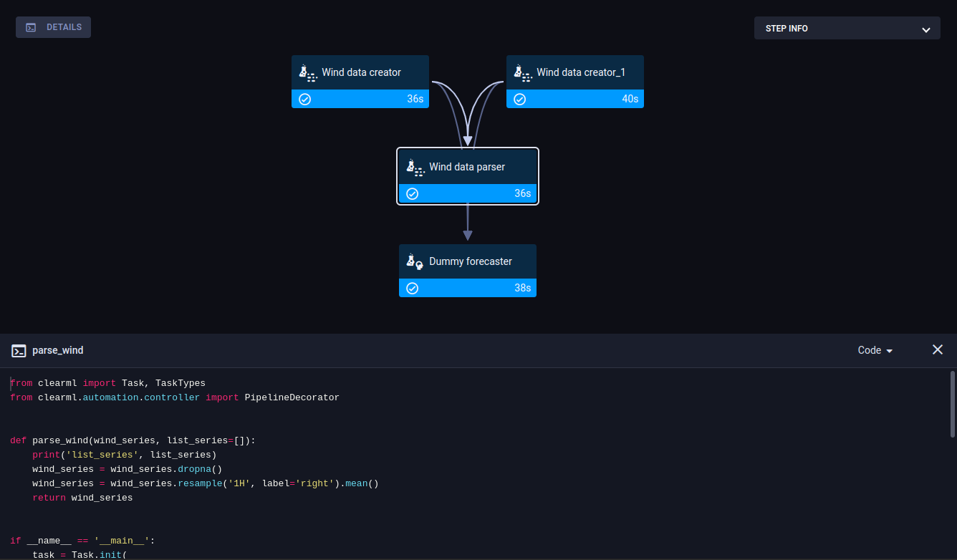Click the terminal icon beside parse_wind title

pyautogui.click(x=19, y=350)
